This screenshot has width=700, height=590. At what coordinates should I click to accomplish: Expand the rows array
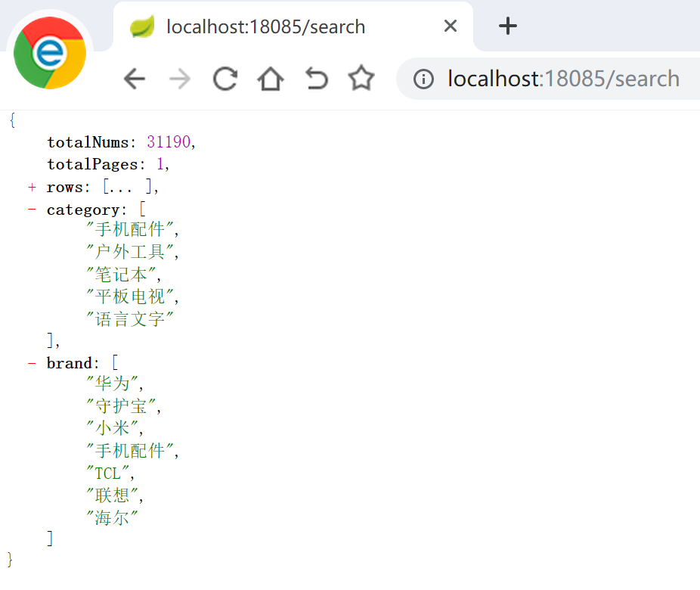click(x=32, y=187)
